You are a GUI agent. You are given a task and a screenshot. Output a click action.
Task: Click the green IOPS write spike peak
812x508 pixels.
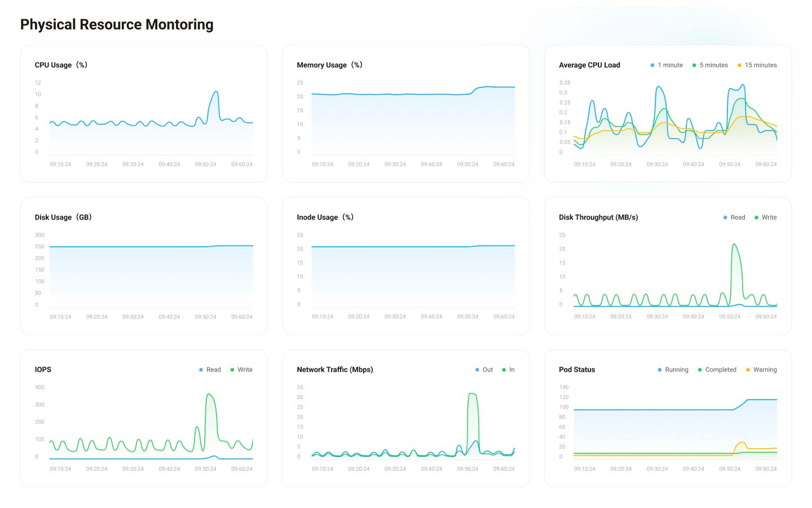point(209,394)
